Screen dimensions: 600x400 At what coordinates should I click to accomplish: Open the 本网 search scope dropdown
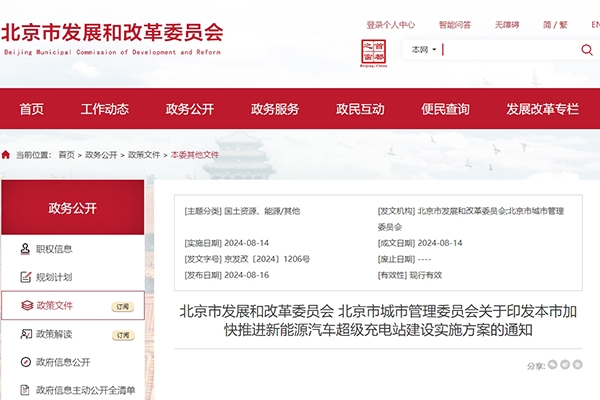(422, 49)
